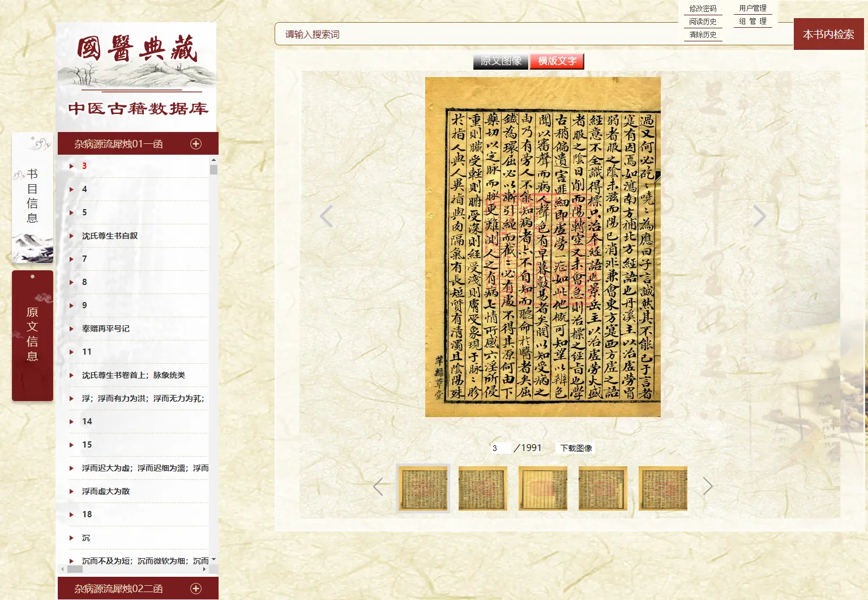Click 下载图像 to download the image
The image size is (868, 600).
click(576, 448)
